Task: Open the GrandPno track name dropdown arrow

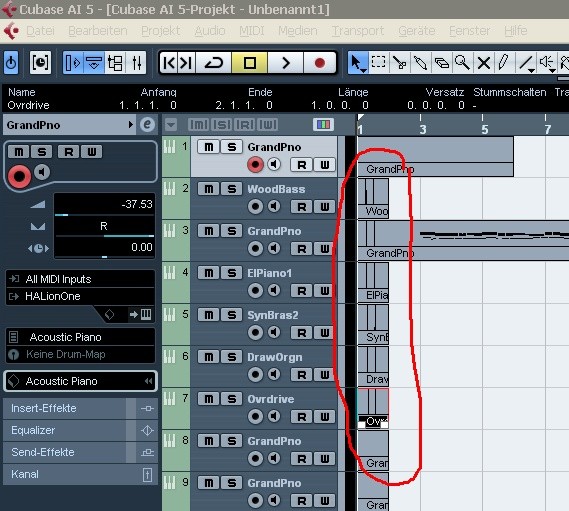Action: (x=130, y=124)
